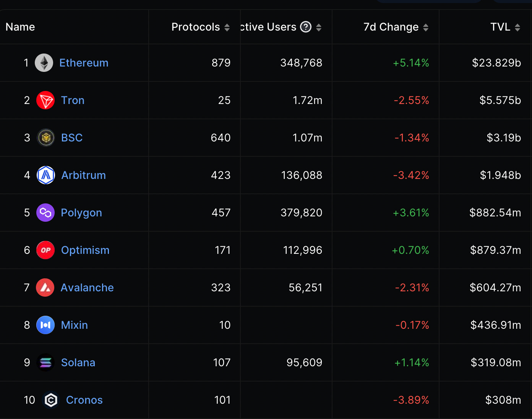Sort table by TVL column arrows
Image resolution: width=532 pixels, height=419 pixels.
click(x=517, y=27)
